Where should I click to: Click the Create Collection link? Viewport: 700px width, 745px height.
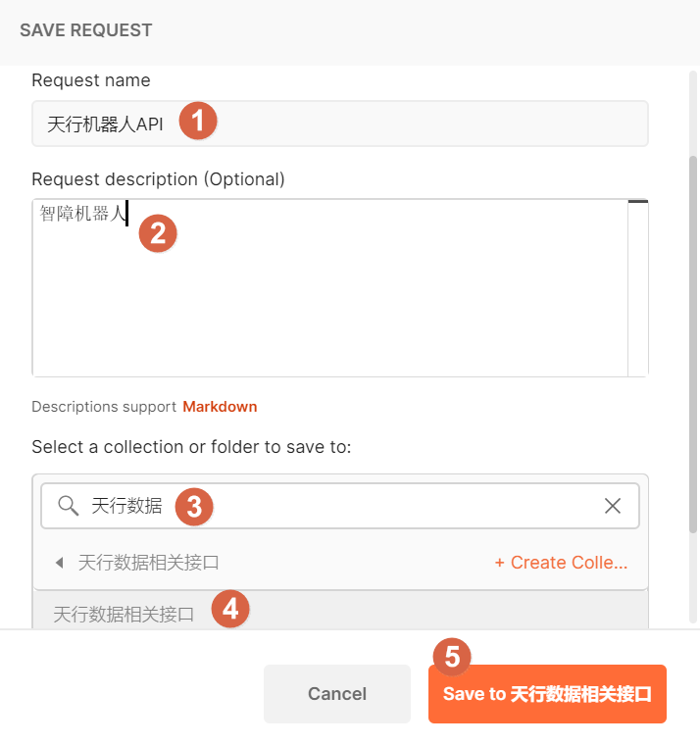tap(561, 563)
